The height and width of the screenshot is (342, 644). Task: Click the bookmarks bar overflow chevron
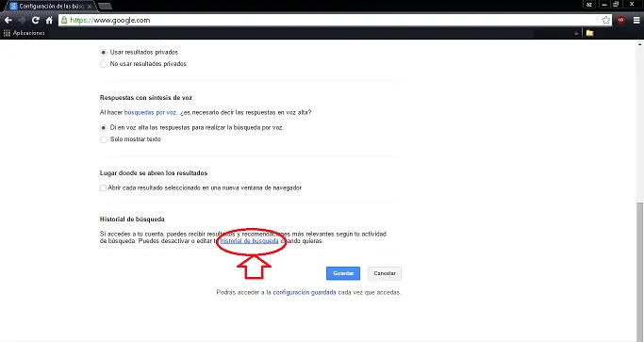click(x=576, y=33)
